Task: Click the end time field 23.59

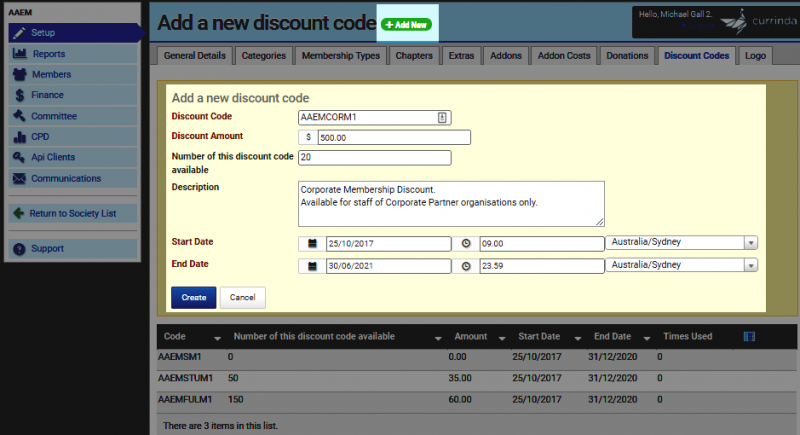Action: (x=542, y=266)
